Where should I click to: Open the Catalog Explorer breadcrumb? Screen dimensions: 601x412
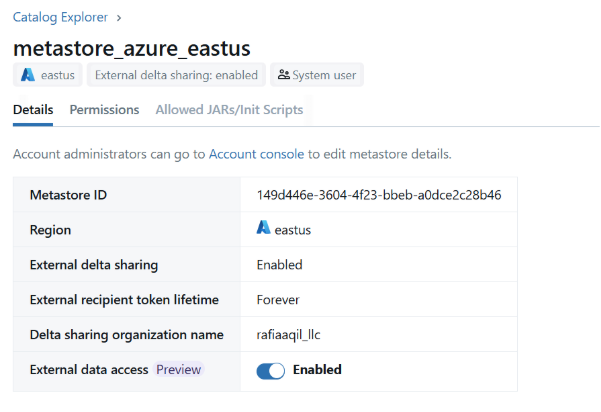coord(60,17)
